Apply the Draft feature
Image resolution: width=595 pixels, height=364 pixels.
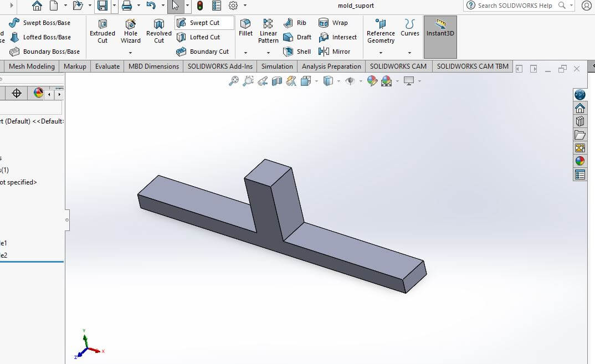(x=297, y=37)
